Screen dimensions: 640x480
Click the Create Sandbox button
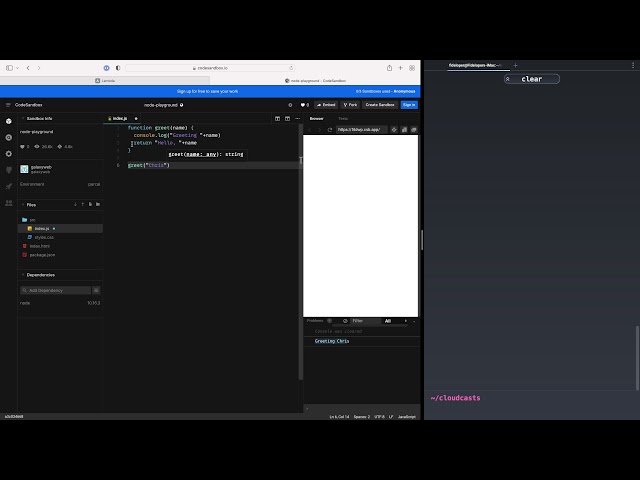pyautogui.click(x=380, y=105)
